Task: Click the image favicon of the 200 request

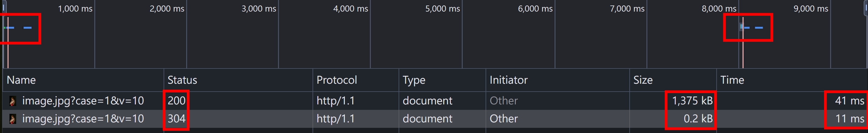Action: tap(13, 101)
